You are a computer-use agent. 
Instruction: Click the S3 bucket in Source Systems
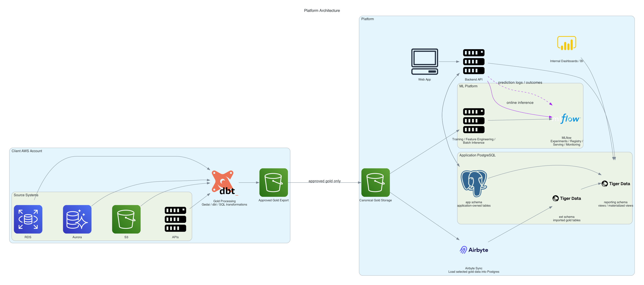click(x=126, y=219)
